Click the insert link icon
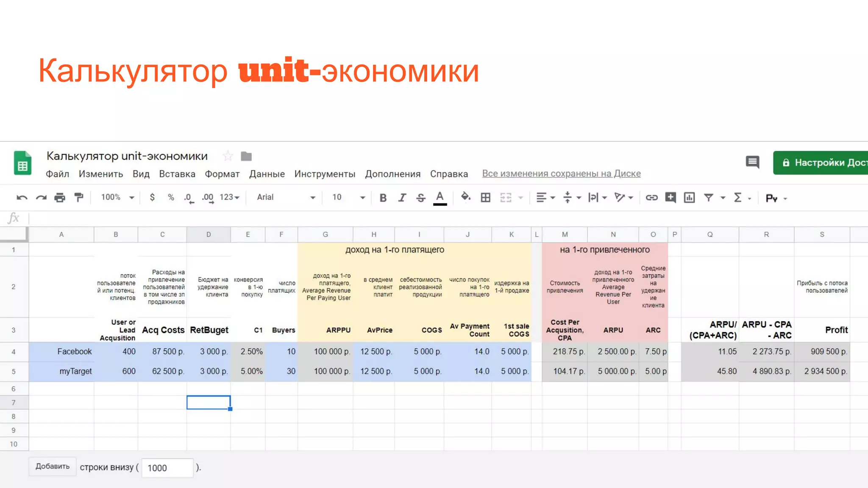The width and height of the screenshot is (868, 488). 651,197
